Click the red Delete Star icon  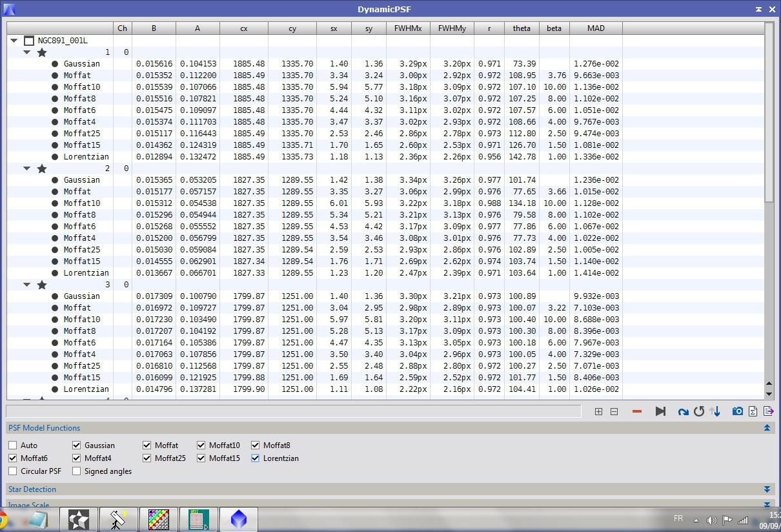coord(637,411)
